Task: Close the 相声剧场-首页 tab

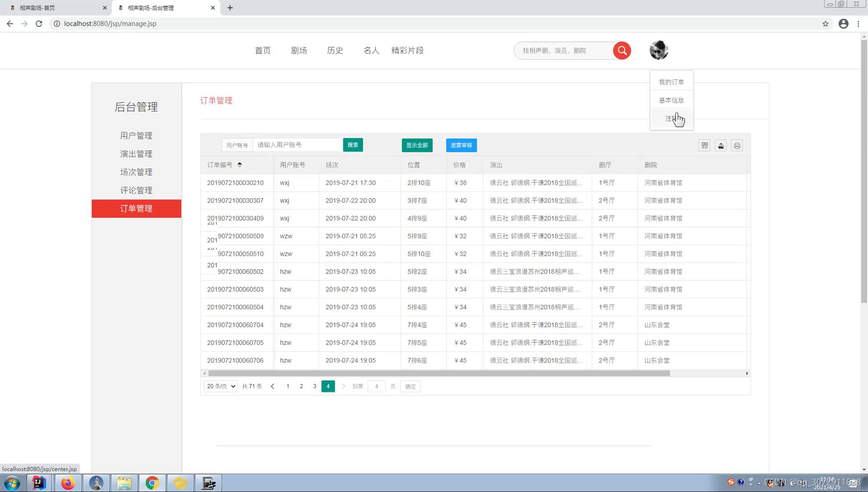Action: [x=105, y=8]
